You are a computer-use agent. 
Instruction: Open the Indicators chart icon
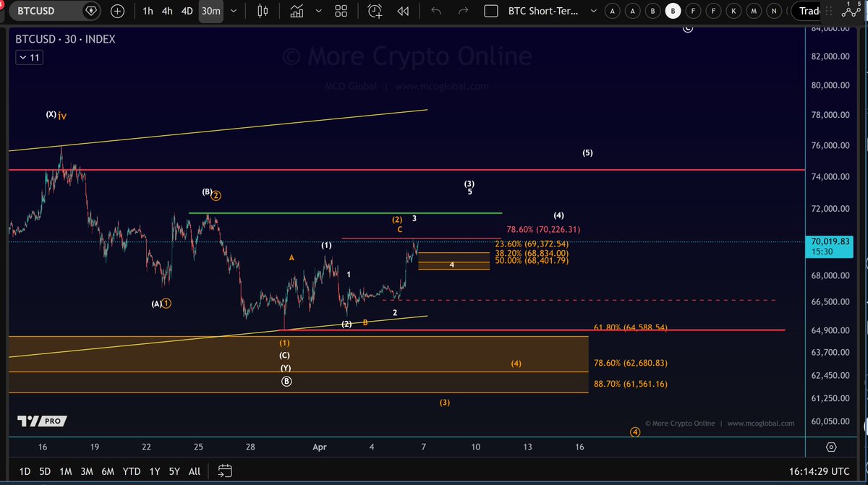(x=297, y=11)
